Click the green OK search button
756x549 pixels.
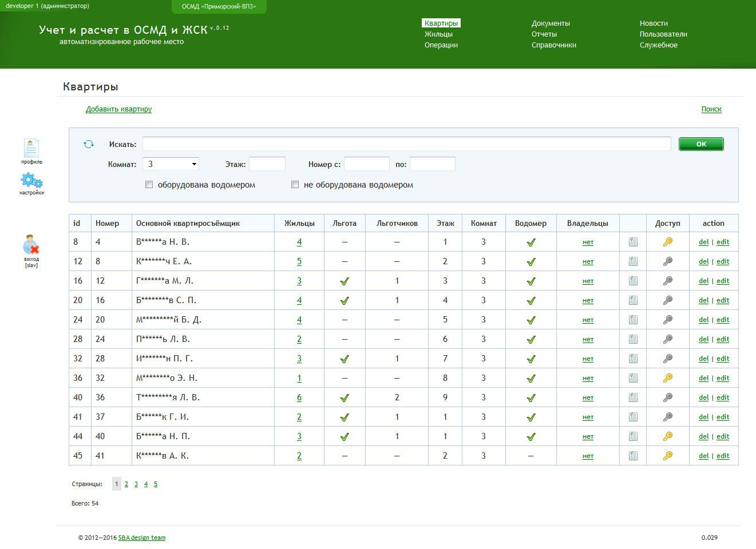[701, 144]
